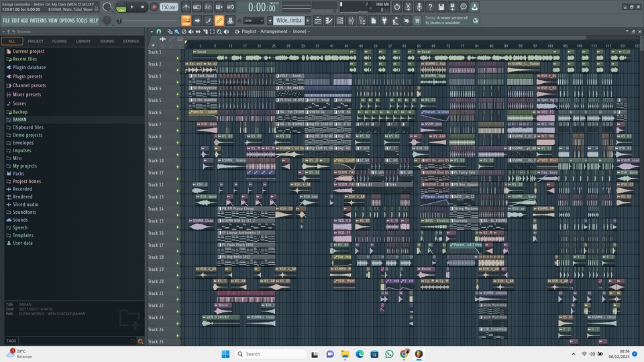The width and height of the screenshot is (644, 362).
Task: Switch Pat/Song mode toggle
Action: pos(121,7)
